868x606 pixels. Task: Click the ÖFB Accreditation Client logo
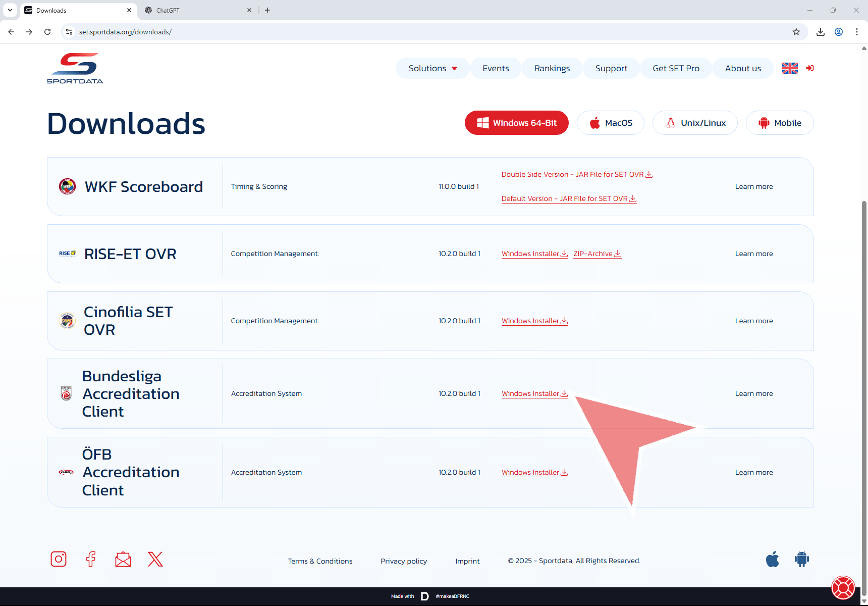[66, 472]
